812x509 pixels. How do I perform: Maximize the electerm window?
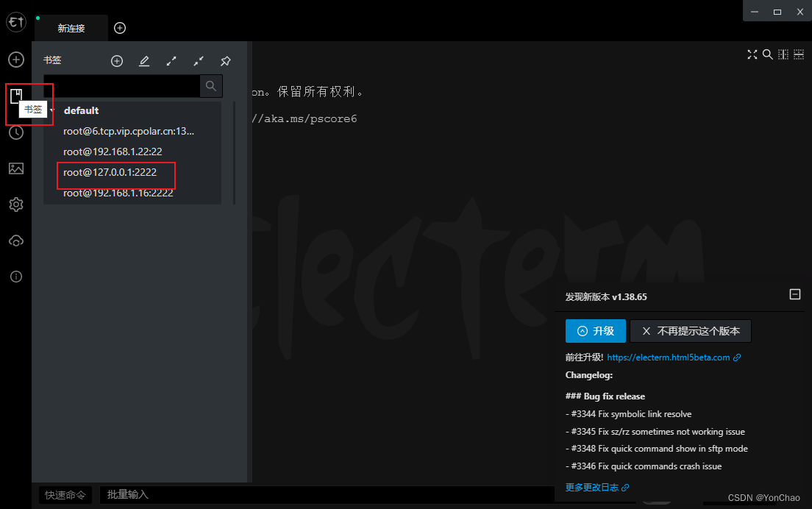[777, 11]
